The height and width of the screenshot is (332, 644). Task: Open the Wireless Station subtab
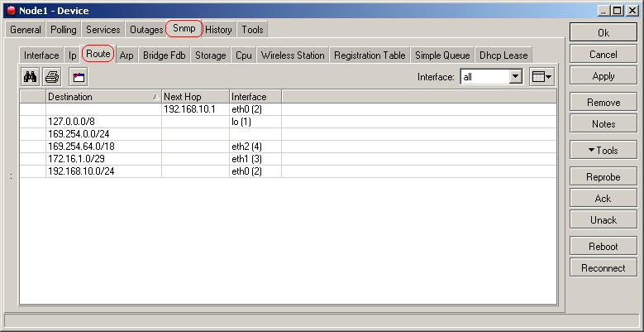click(293, 55)
